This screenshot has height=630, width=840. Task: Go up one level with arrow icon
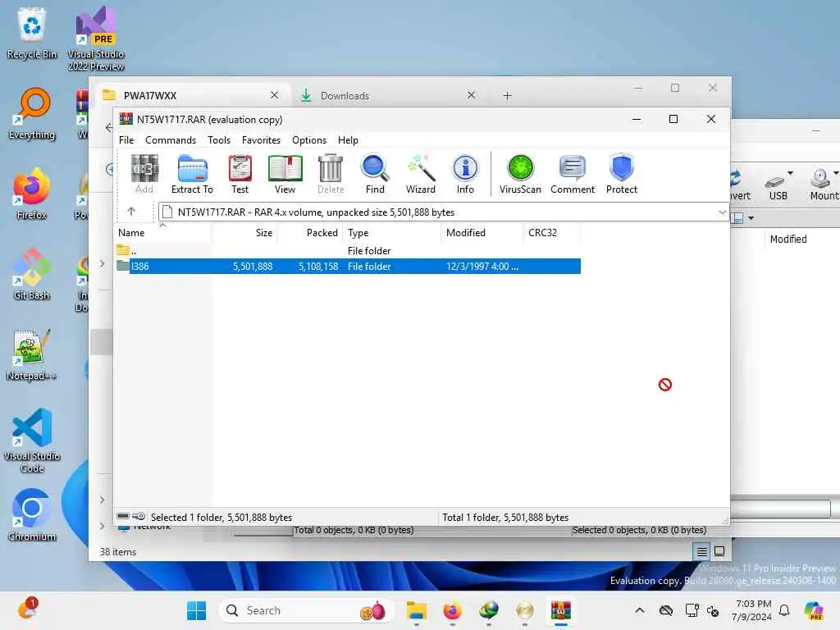[131, 212]
